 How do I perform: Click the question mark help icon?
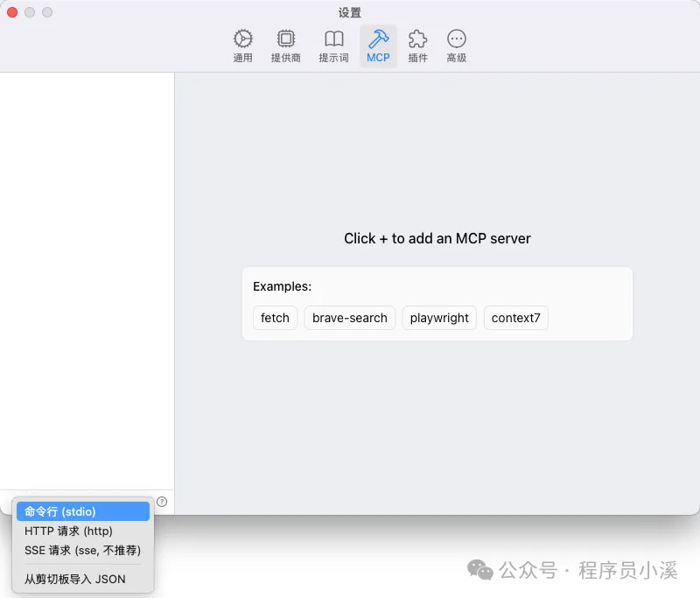point(162,502)
